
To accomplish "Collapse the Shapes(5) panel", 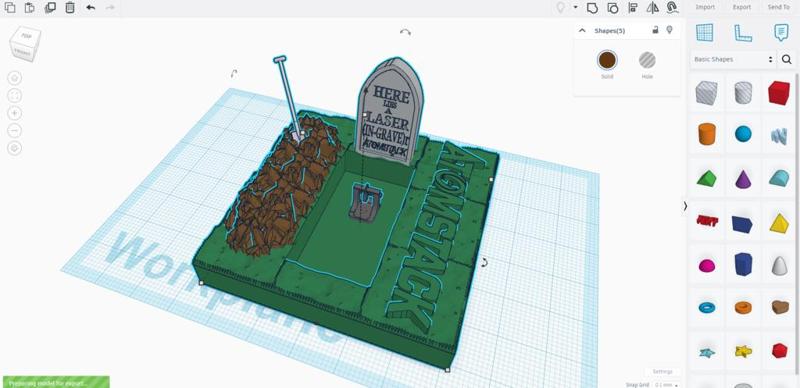I will click(x=582, y=31).
